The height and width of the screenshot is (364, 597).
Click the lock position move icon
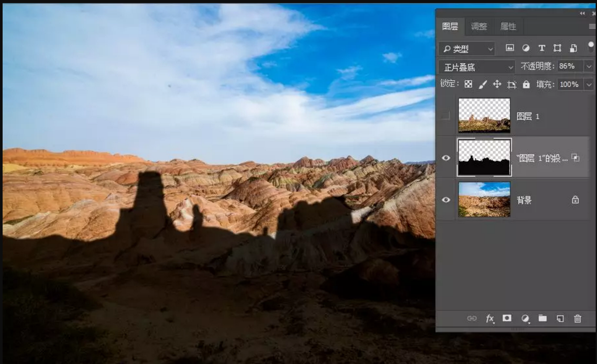497,84
